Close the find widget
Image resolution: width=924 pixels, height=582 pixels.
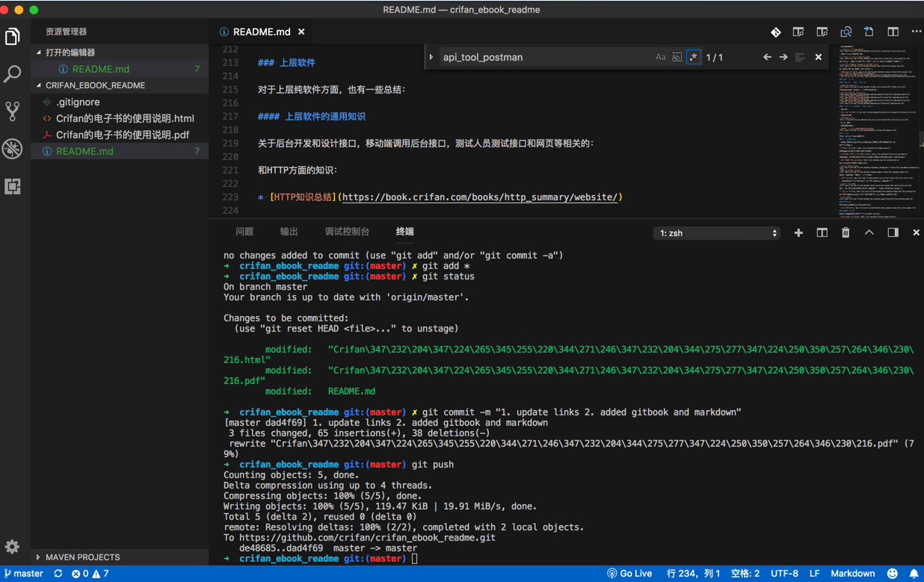click(x=818, y=57)
